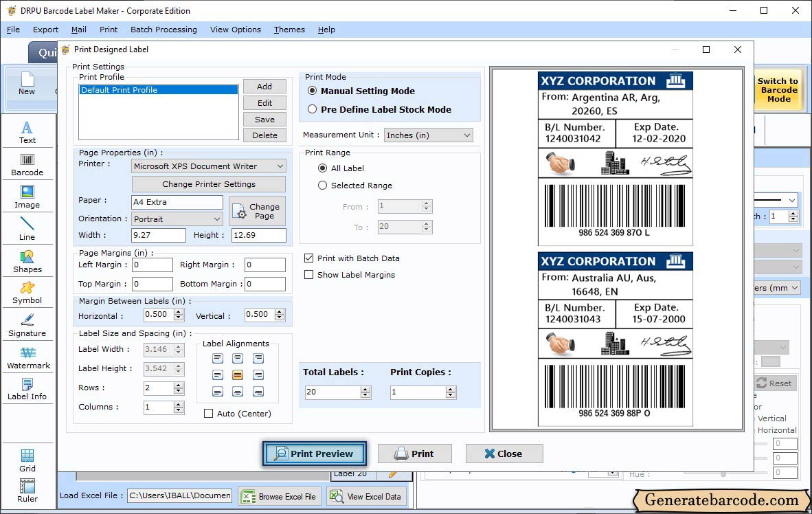Click the Paper size field
This screenshot has width=812, height=514.
(177, 202)
